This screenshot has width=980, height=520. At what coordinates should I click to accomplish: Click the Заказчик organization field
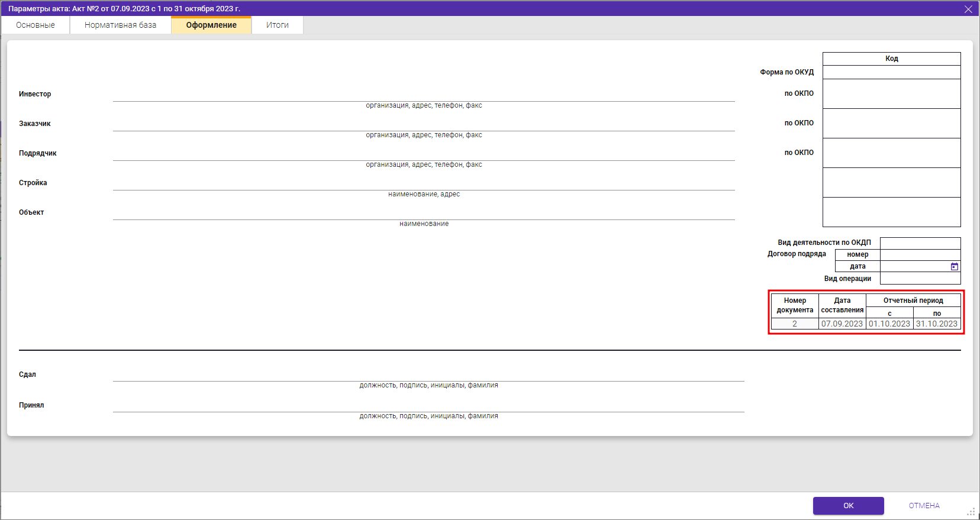click(424, 124)
